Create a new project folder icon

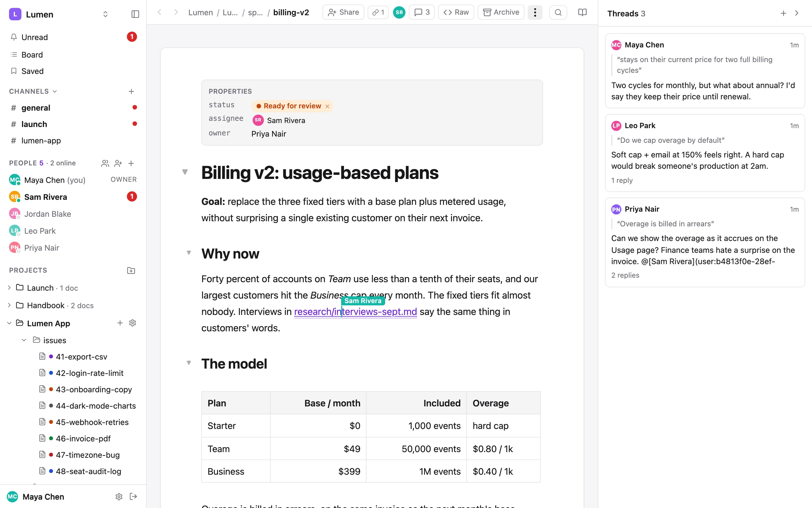(x=131, y=270)
